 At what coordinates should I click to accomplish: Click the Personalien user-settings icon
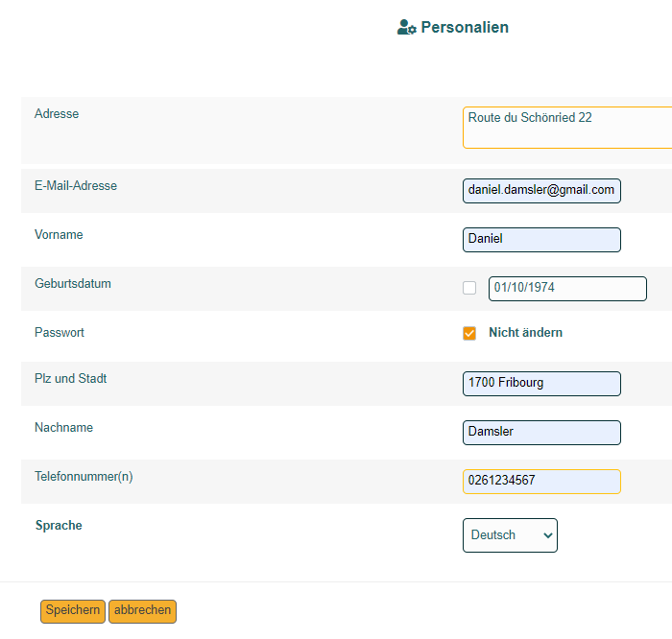click(406, 27)
